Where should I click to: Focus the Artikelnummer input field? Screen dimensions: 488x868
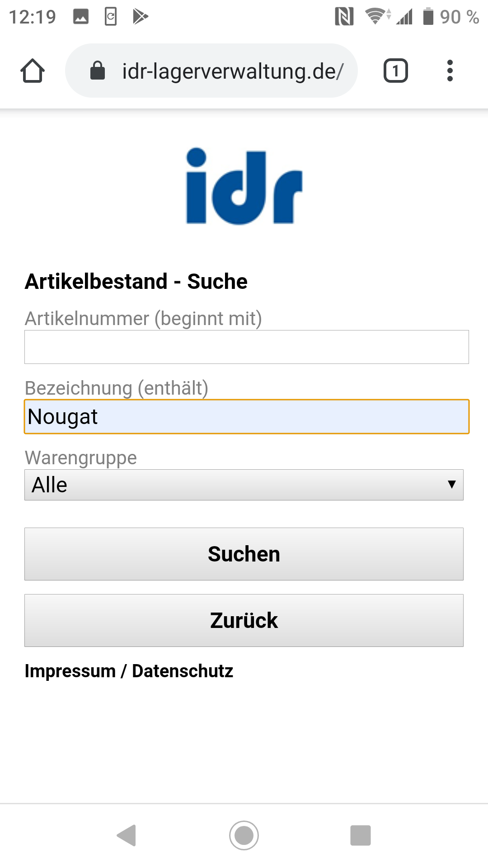point(246,347)
